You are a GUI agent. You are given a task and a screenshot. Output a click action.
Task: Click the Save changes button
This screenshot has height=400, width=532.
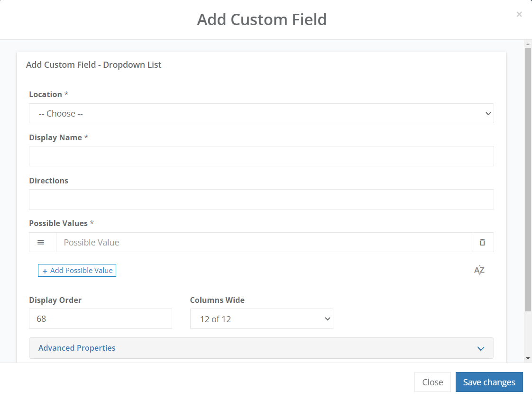(489, 382)
